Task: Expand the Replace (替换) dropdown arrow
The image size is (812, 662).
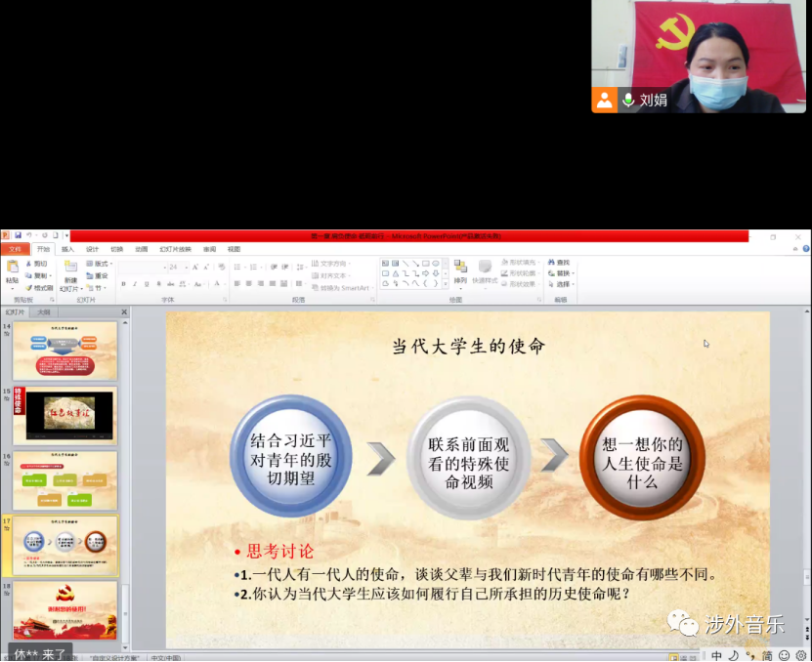Action: tap(575, 273)
